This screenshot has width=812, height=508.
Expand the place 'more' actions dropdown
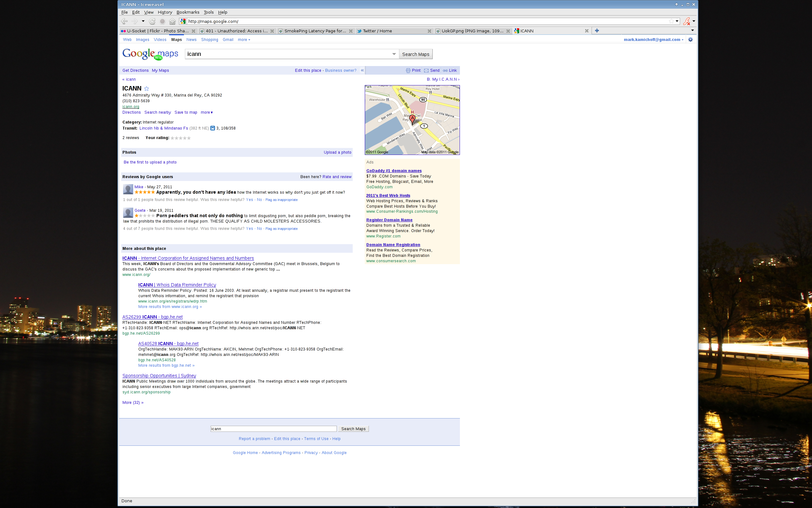tap(207, 112)
